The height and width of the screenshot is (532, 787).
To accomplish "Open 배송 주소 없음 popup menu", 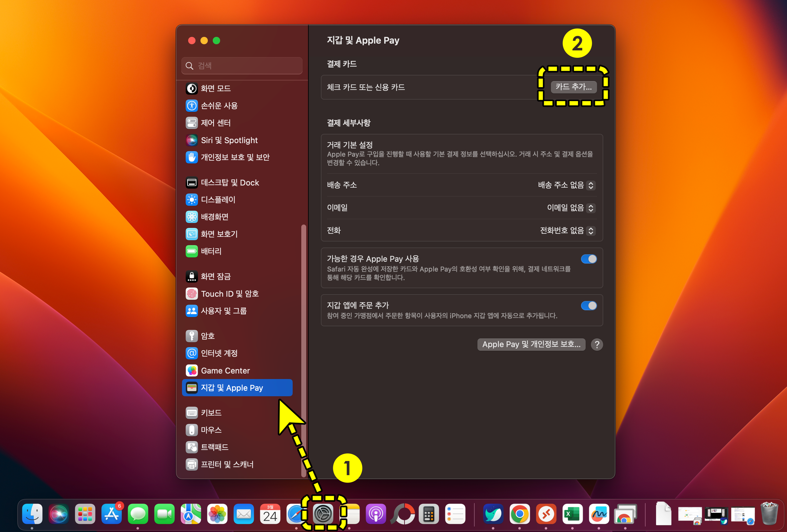I will [x=566, y=185].
